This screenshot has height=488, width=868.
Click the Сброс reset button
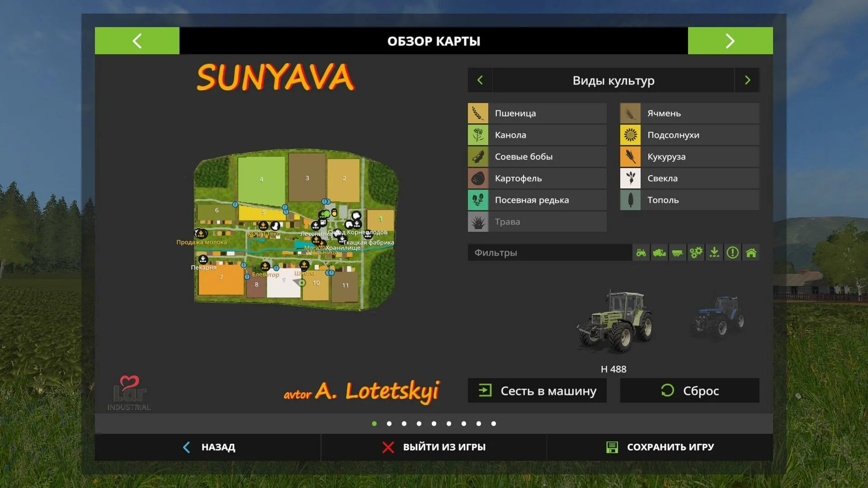[689, 390]
